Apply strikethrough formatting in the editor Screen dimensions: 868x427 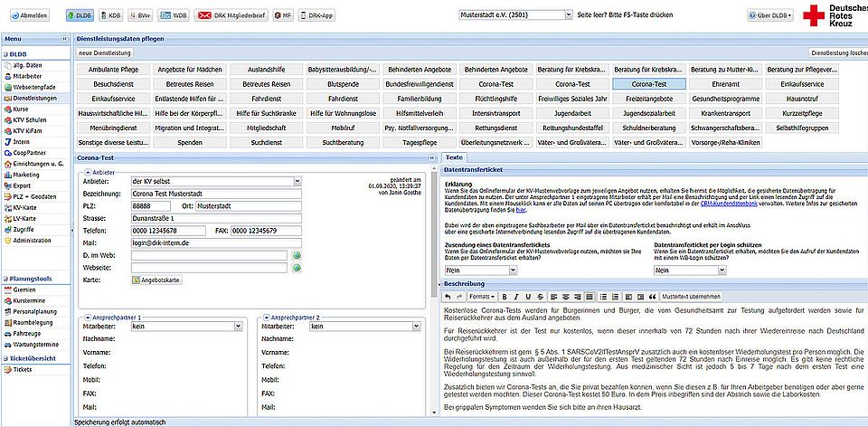540,296
